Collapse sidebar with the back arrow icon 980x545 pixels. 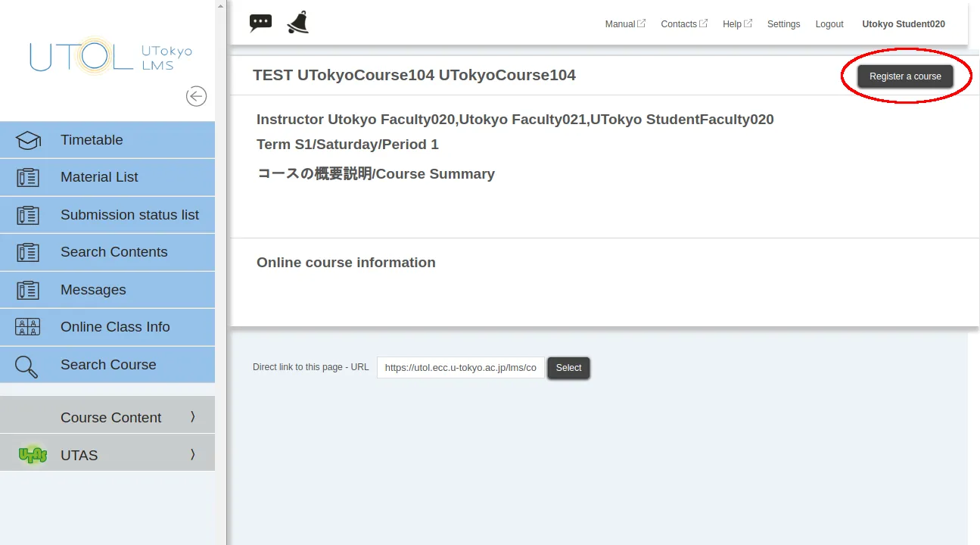coord(196,96)
